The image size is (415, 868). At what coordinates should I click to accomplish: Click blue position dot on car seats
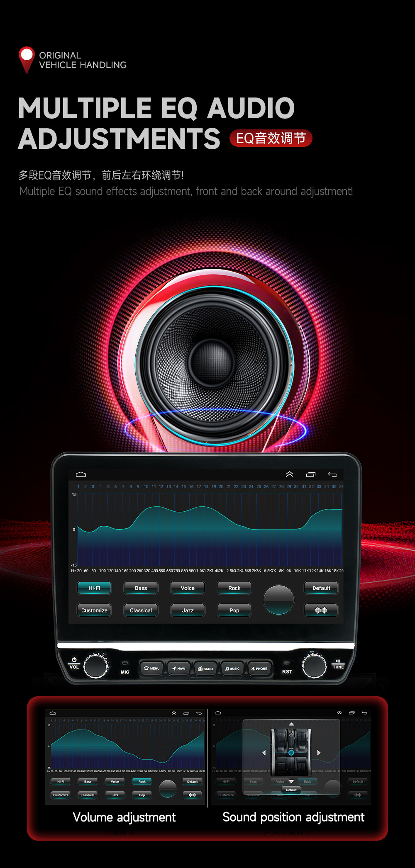point(291,753)
